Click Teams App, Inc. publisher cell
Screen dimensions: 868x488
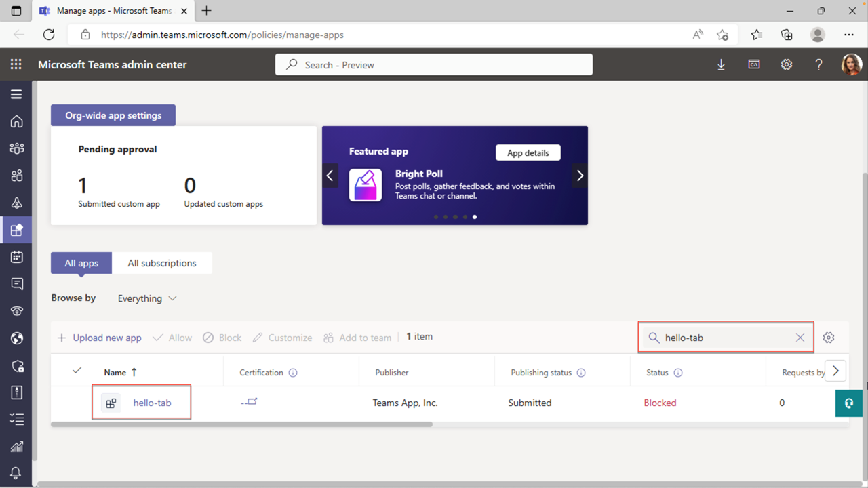[x=405, y=403]
